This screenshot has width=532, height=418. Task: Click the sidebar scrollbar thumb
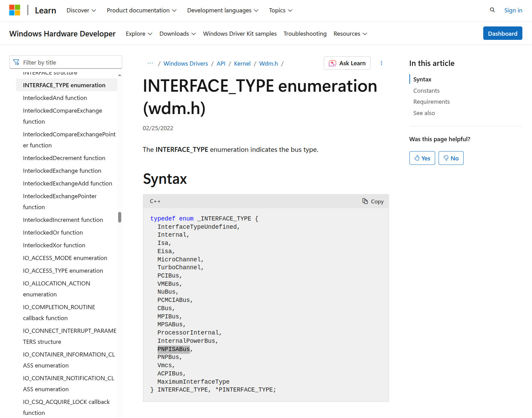120,217
